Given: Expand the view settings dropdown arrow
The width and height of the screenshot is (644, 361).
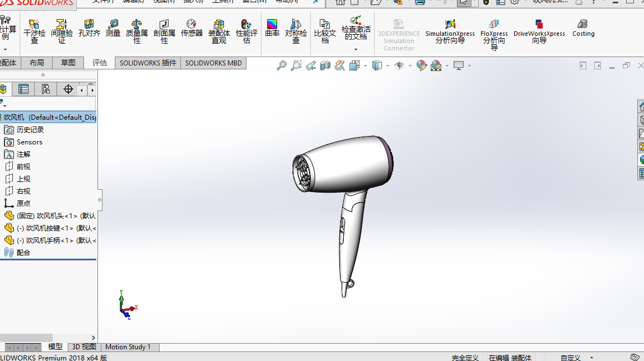Looking at the screenshot, I should tap(469, 65).
